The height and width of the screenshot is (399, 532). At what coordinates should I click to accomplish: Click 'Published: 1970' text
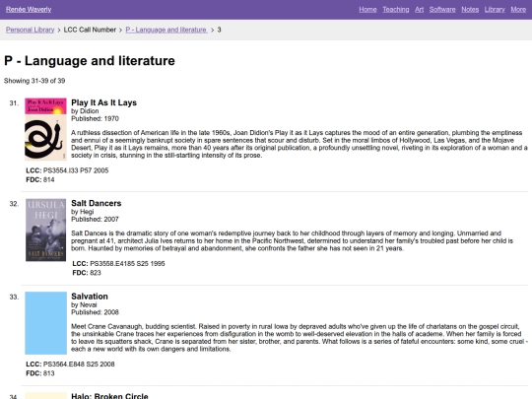(x=95, y=119)
